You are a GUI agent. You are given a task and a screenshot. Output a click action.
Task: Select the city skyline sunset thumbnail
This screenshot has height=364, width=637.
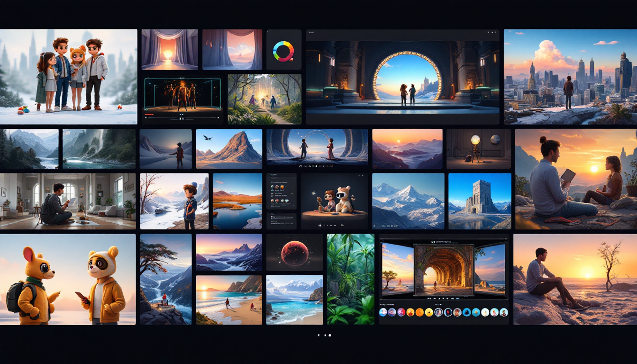pos(570,76)
